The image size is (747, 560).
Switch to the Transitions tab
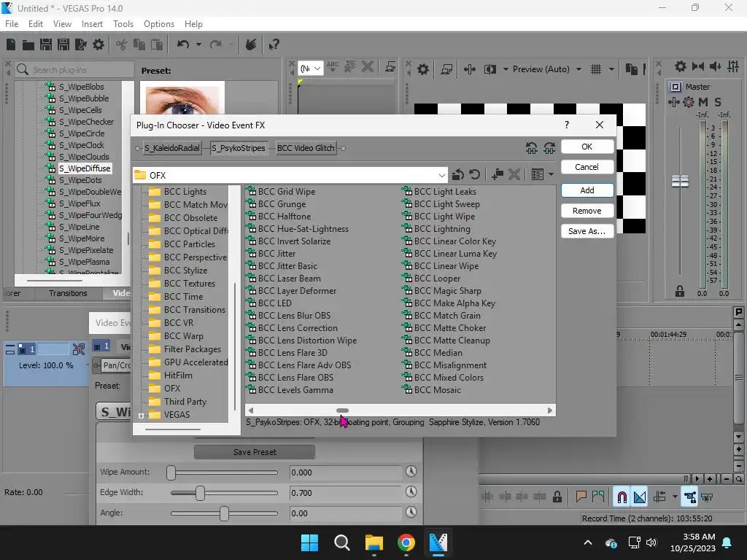(68, 293)
